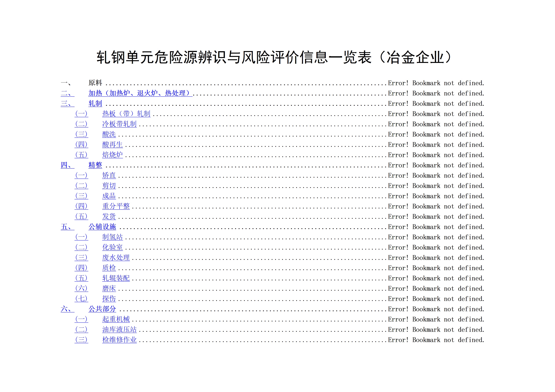This screenshot has height=392, width=555.
Task: Jump to the 酸洗 section
Action: [x=109, y=134]
